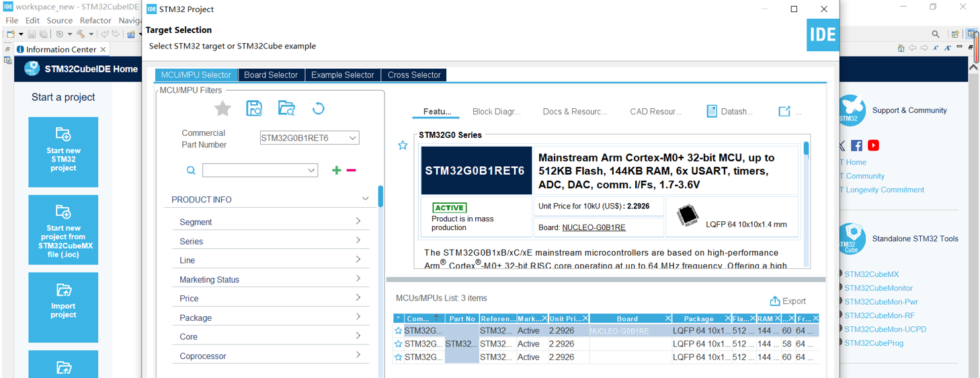Expand the Line filter

coord(358,260)
